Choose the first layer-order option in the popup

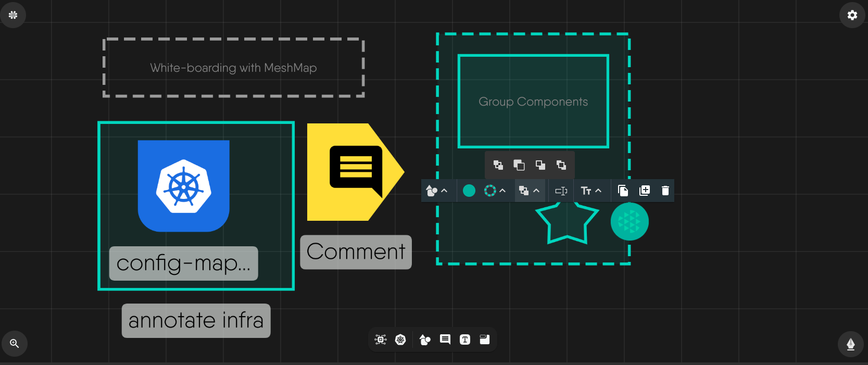(x=498, y=165)
